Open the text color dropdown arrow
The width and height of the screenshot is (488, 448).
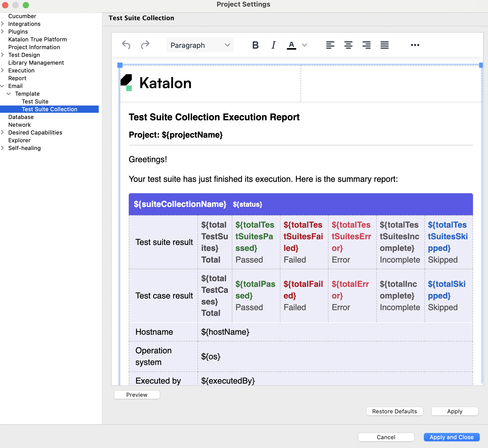pyautogui.click(x=304, y=45)
